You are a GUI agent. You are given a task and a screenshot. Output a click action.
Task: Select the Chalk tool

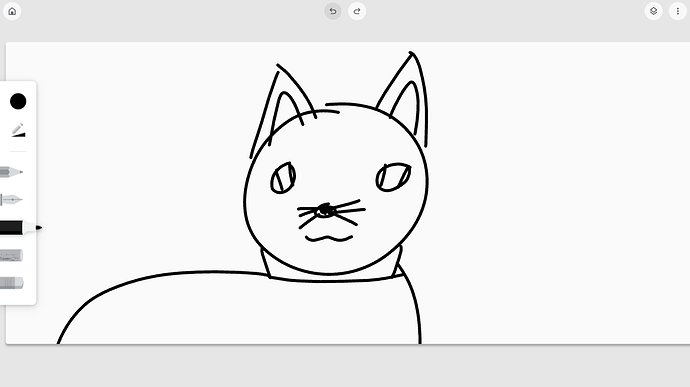[11, 255]
